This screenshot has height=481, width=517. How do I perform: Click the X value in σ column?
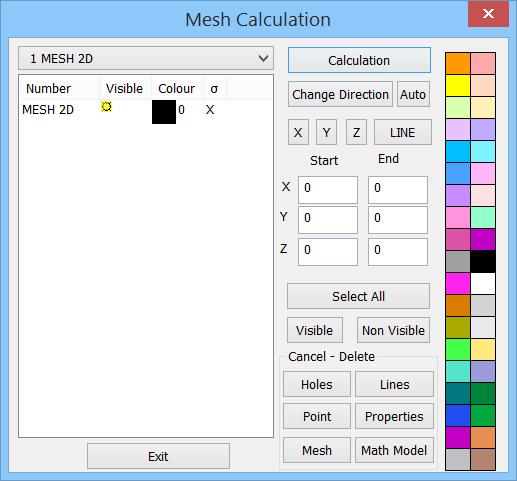(x=210, y=110)
